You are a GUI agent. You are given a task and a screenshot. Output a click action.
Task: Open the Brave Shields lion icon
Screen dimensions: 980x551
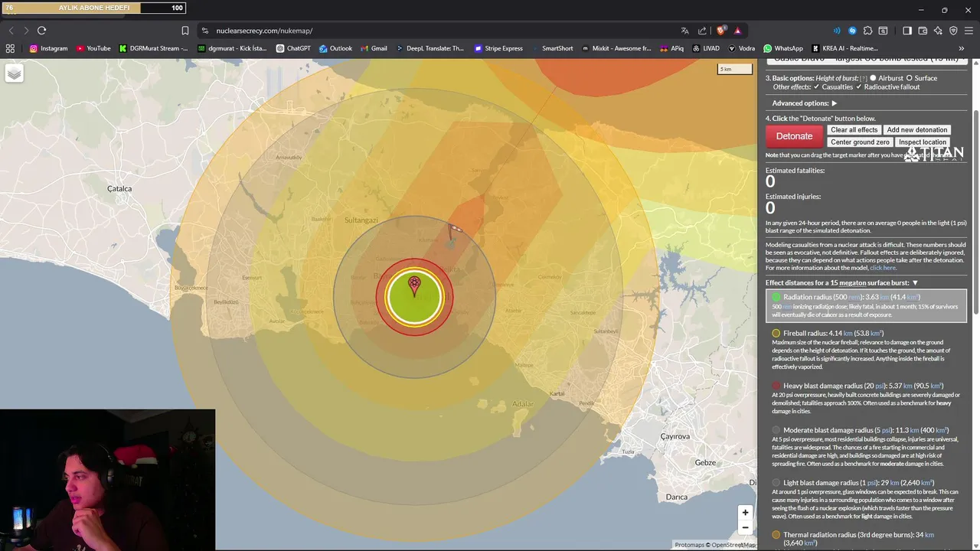click(720, 31)
